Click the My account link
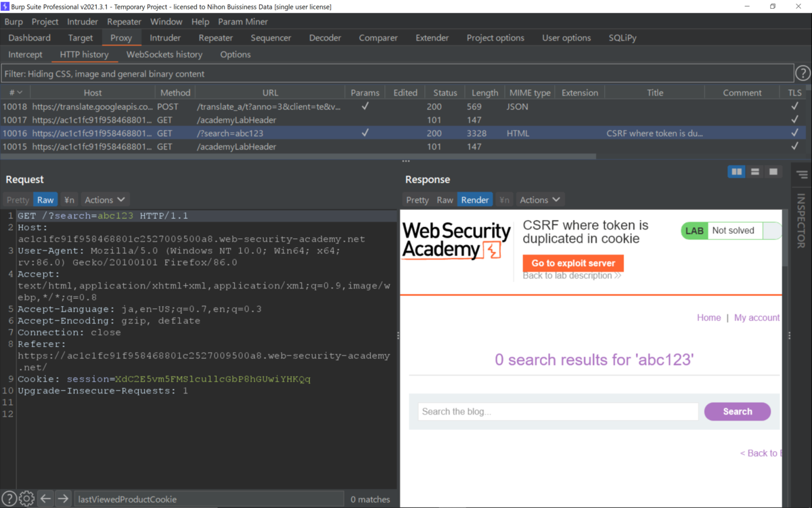The height and width of the screenshot is (508, 812). pyautogui.click(x=757, y=317)
